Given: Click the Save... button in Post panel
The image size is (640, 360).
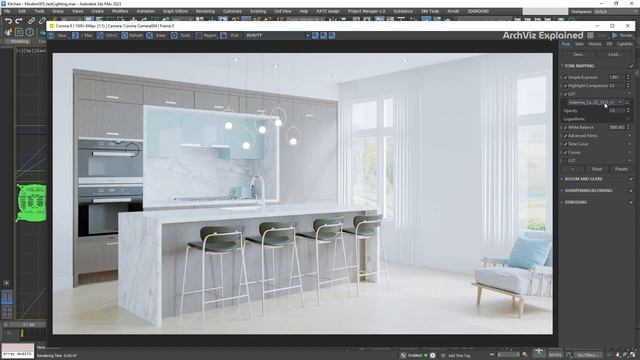Looking at the screenshot, I should pos(579,54).
